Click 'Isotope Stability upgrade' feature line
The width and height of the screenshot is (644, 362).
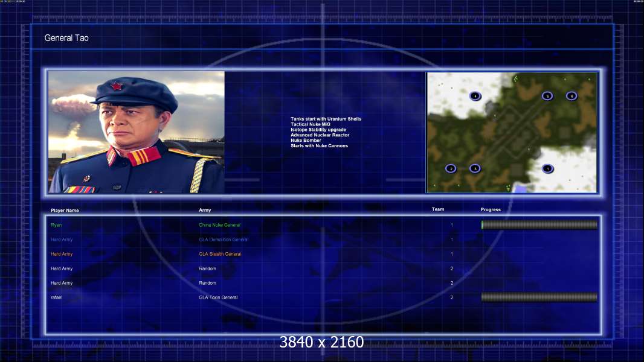(x=318, y=130)
